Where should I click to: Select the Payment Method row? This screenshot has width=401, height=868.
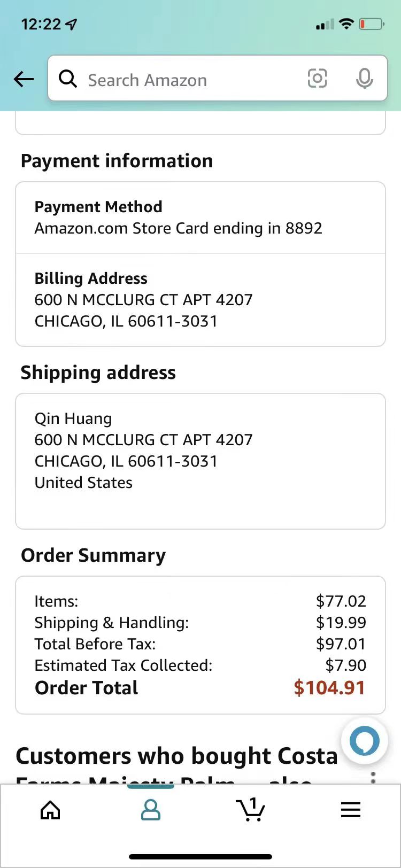click(200, 218)
